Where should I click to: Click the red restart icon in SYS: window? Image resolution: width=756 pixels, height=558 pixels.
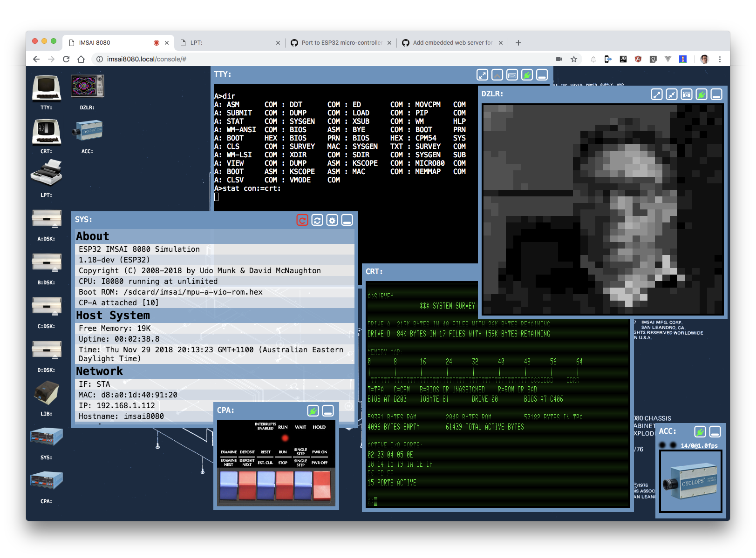pyautogui.click(x=302, y=220)
